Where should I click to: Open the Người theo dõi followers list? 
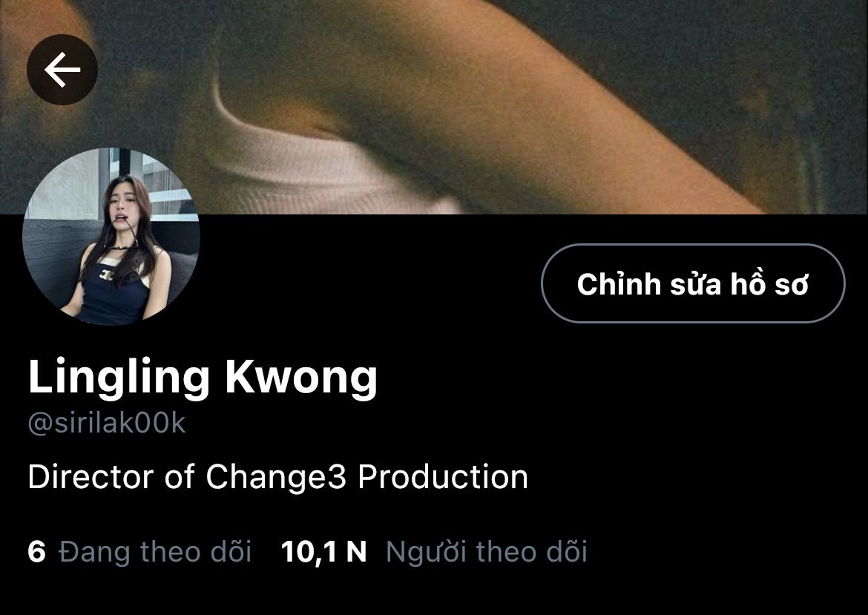tap(487, 552)
